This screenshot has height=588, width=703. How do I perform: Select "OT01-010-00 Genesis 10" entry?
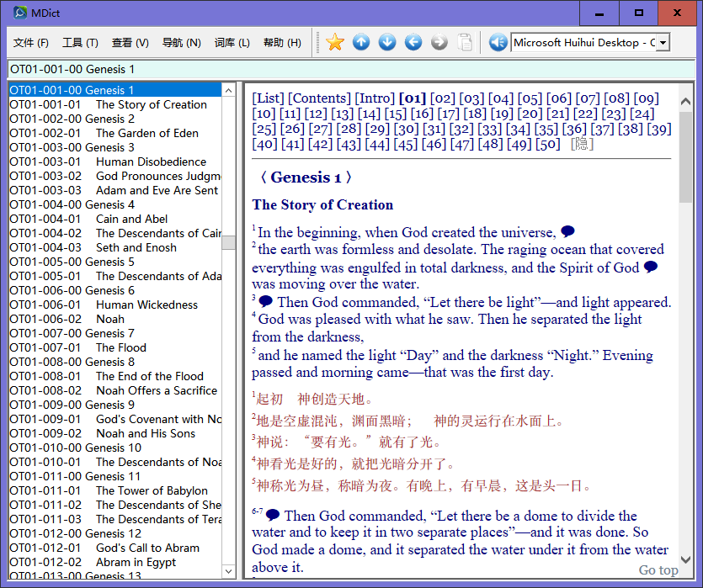coord(115,448)
